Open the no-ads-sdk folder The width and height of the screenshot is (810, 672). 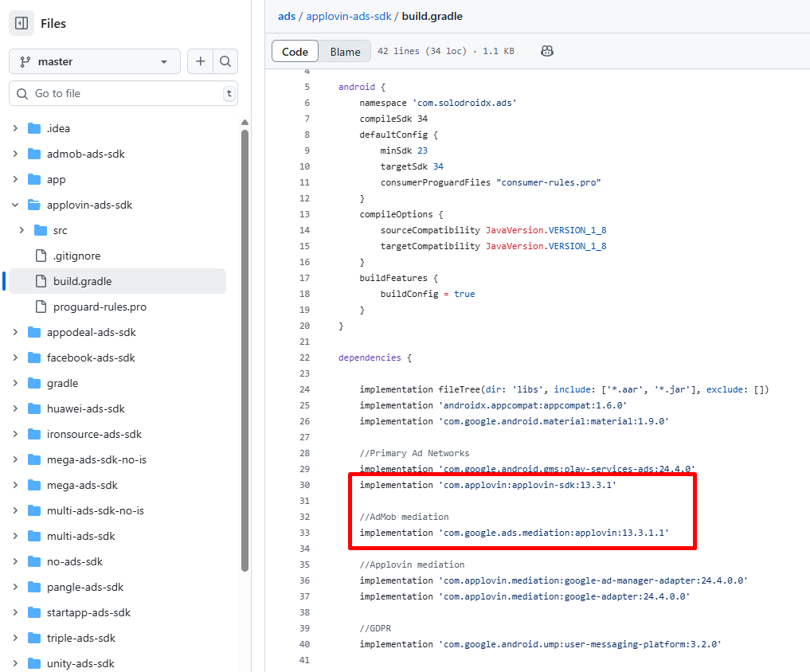(x=75, y=561)
